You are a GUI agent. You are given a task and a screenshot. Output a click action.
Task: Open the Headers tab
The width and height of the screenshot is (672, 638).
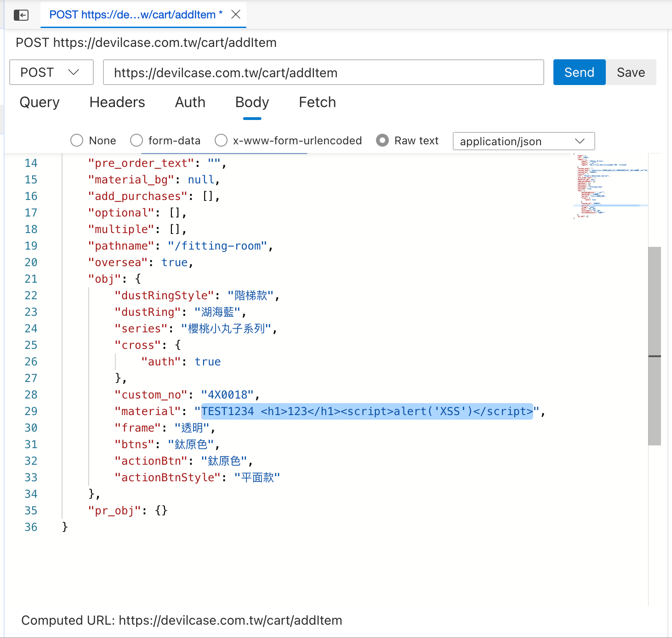117,102
